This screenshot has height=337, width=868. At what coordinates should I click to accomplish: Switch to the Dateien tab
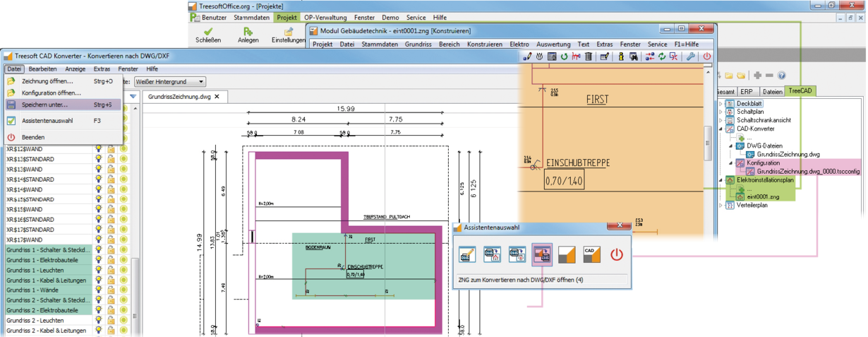click(772, 92)
